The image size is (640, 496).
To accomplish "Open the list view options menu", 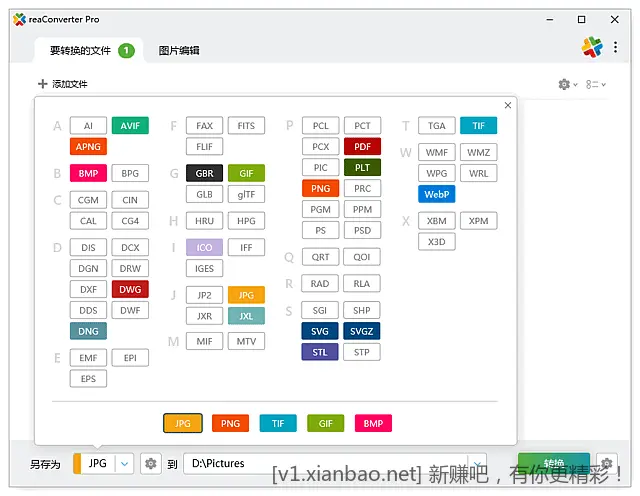I will [x=596, y=84].
